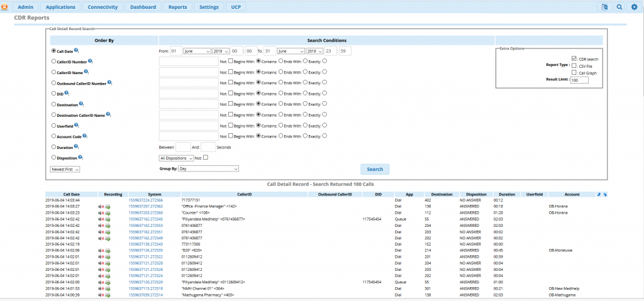Select Exactly for the DID condition
This screenshot has height=301, width=644.
pos(325,93)
